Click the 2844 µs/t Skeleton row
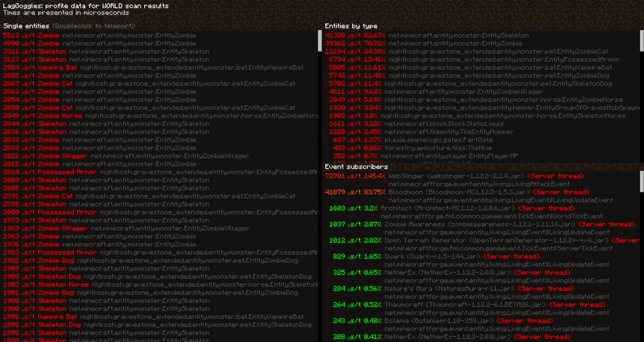Viewport: 644px width, 342px height. (106, 124)
